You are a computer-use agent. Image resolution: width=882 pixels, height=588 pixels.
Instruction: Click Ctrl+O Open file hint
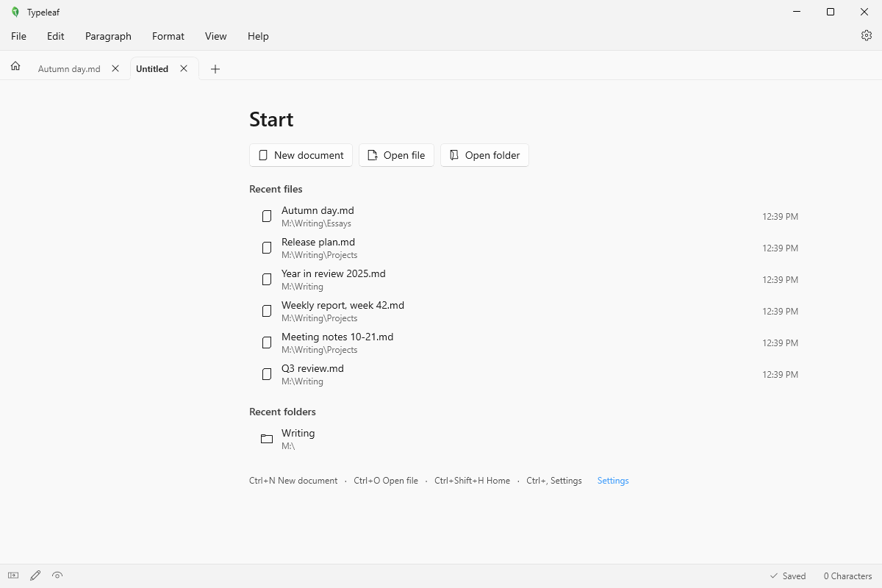click(386, 481)
